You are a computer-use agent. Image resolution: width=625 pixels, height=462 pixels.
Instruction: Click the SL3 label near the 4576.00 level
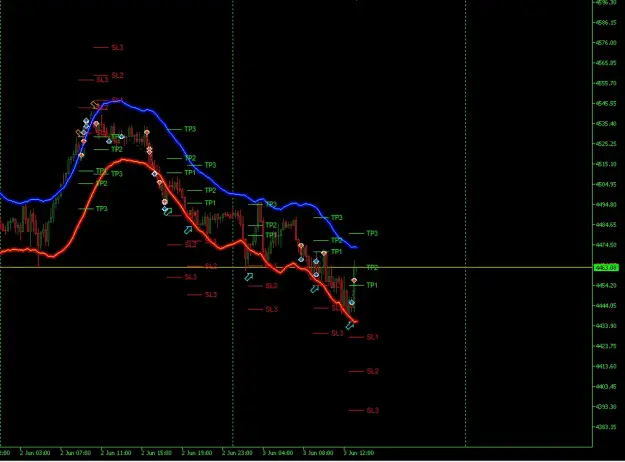pos(117,47)
